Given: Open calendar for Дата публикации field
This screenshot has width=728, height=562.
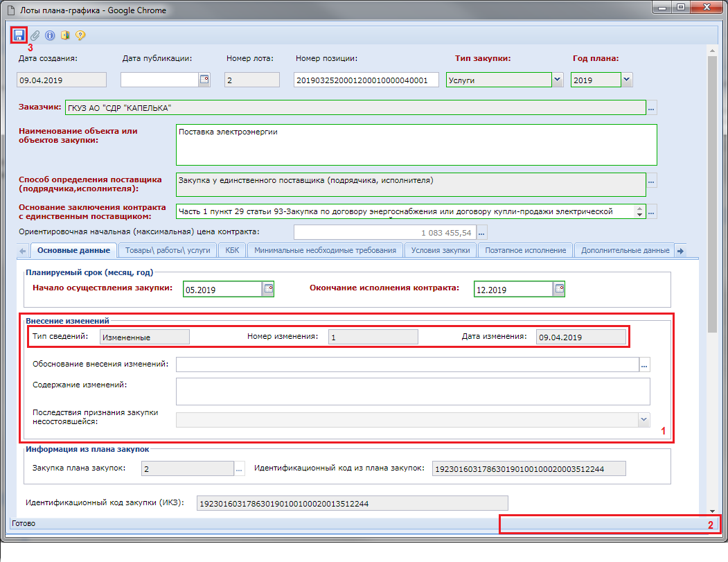Looking at the screenshot, I should click(x=204, y=80).
